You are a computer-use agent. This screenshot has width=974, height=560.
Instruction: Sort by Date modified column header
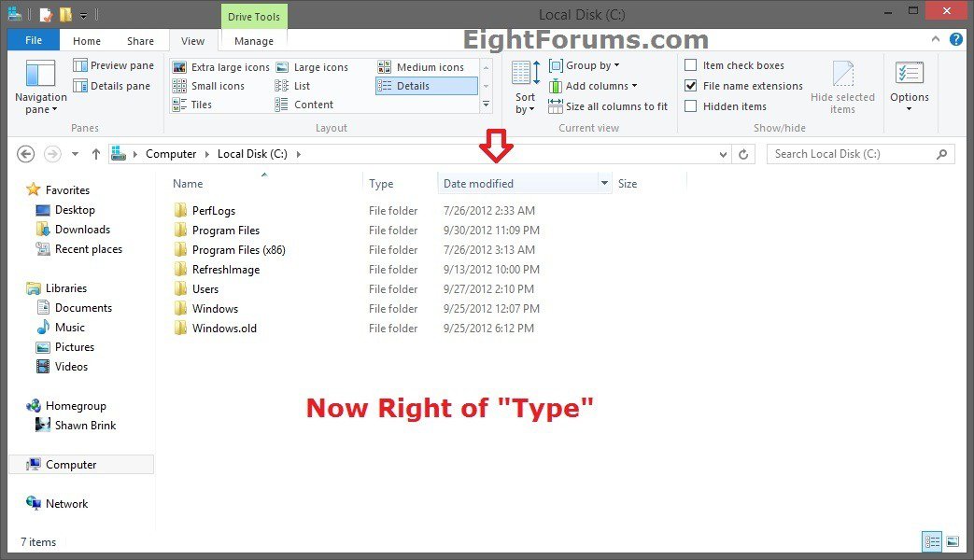(517, 184)
